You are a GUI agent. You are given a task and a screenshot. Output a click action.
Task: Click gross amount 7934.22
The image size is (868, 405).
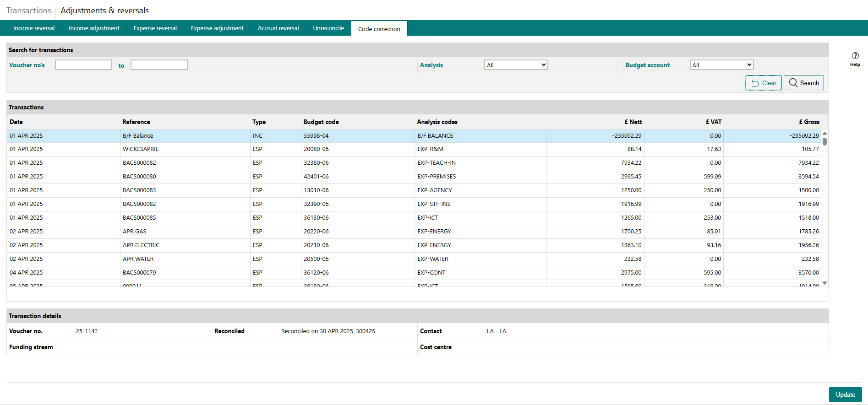click(x=808, y=163)
